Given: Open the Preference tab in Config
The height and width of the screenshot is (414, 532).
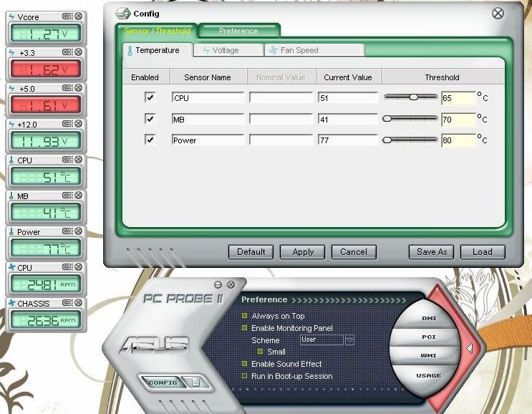Looking at the screenshot, I should click(x=238, y=31).
